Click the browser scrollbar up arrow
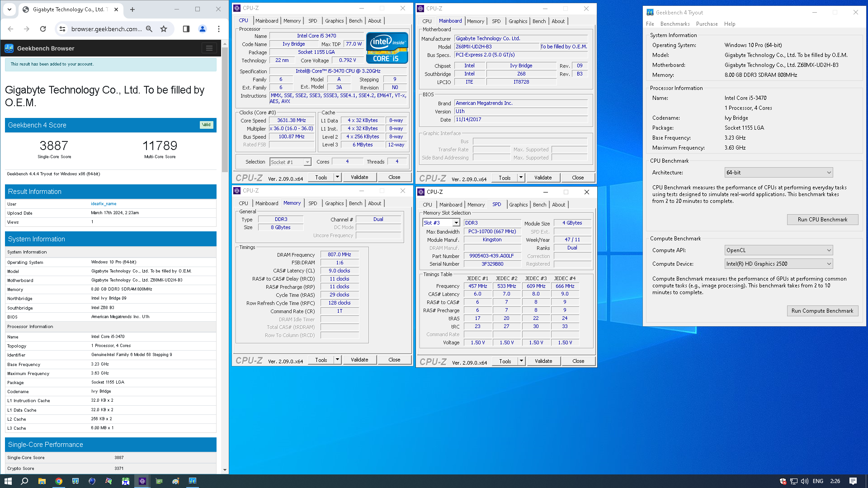This screenshot has height=488, width=868. [225, 44]
